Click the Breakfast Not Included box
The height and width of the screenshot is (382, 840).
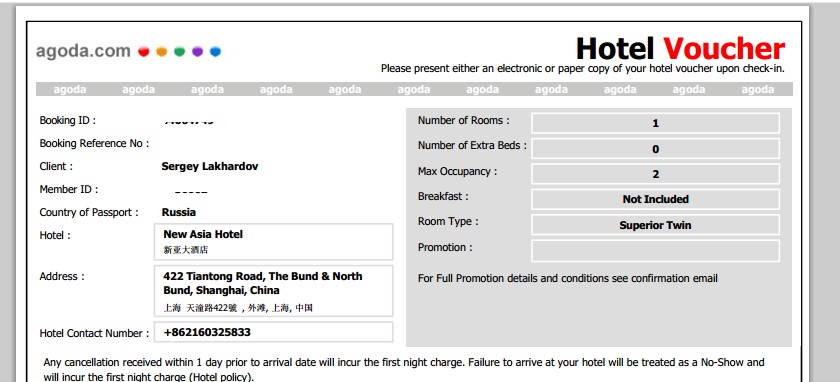655,199
